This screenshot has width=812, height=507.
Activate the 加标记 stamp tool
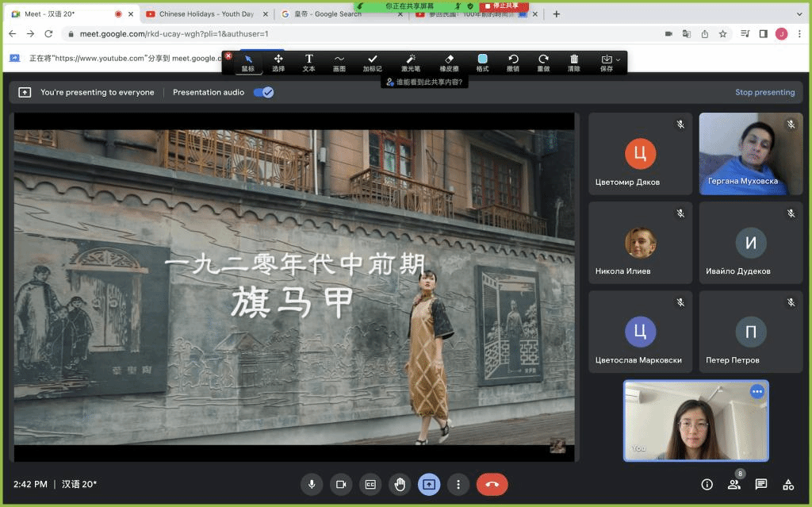coord(373,63)
